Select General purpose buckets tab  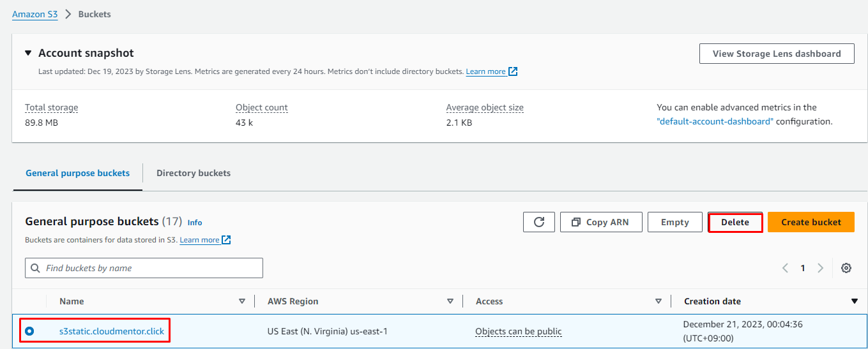77,173
